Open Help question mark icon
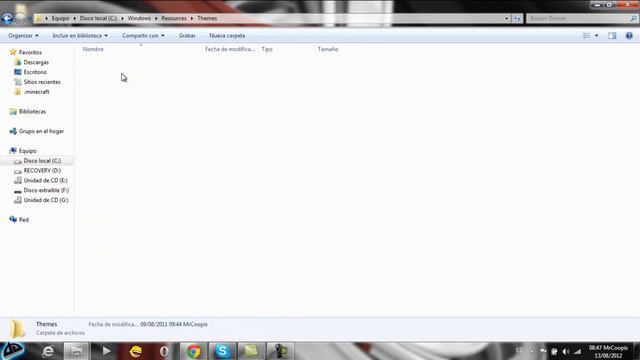640x360 pixels. pyautogui.click(x=629, y=36)
